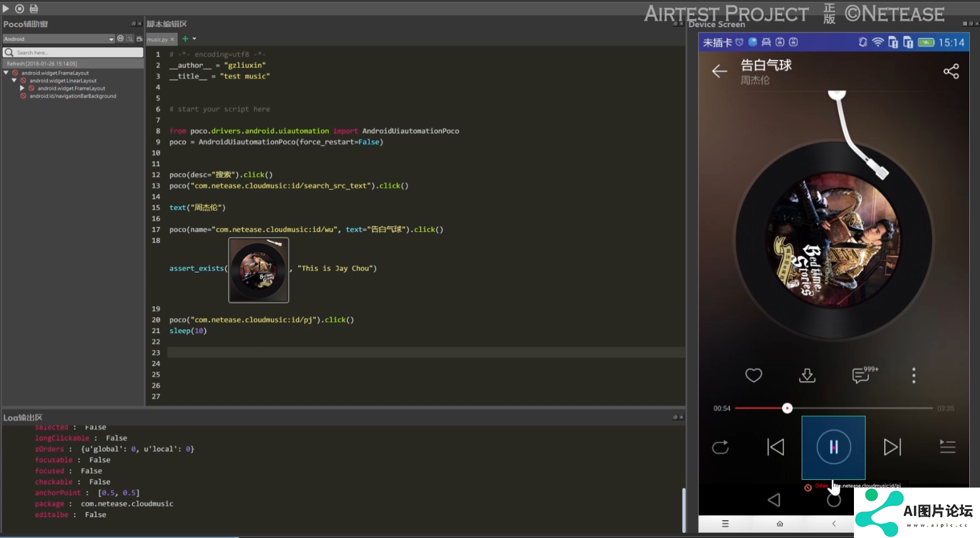Click the phone battery status icon
Image resolution: width=980 pixels, height=538 pixels.
(x=926, y=42)
